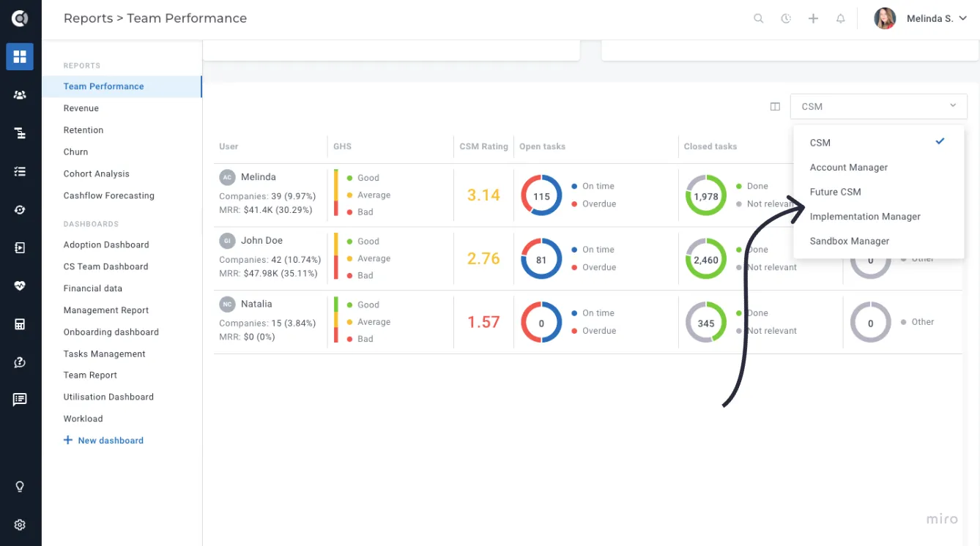Screen dimensions: 980x546
Task: Click the question-mark circle icon in left rail
Action: pyautogui.click(x=20, y=362)
